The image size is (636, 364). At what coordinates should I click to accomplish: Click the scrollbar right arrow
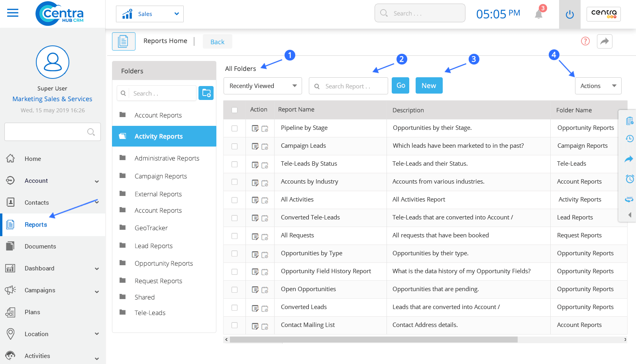(625, 340)
